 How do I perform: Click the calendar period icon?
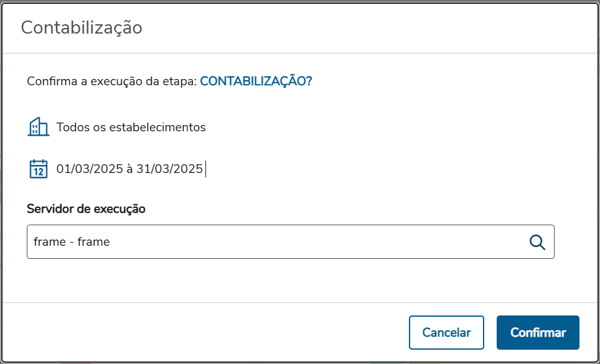pos(39,169)
